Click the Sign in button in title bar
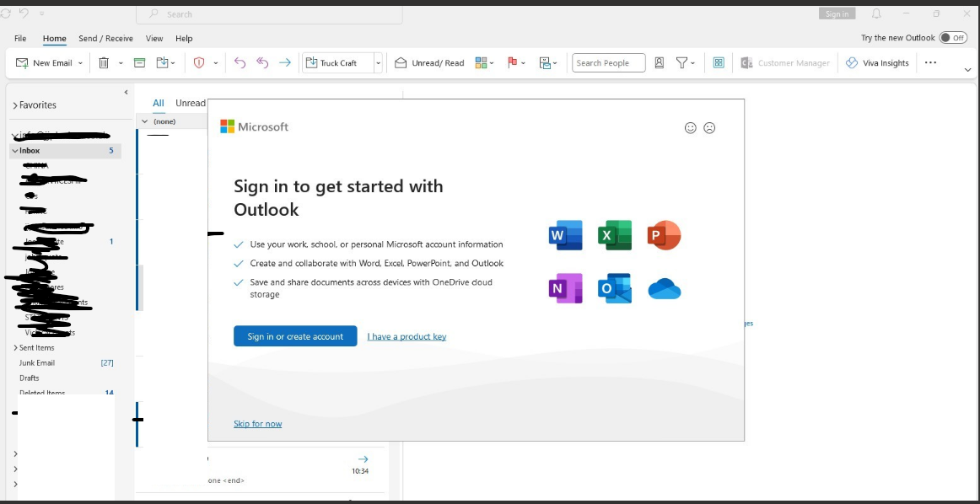 click(837, 13)
